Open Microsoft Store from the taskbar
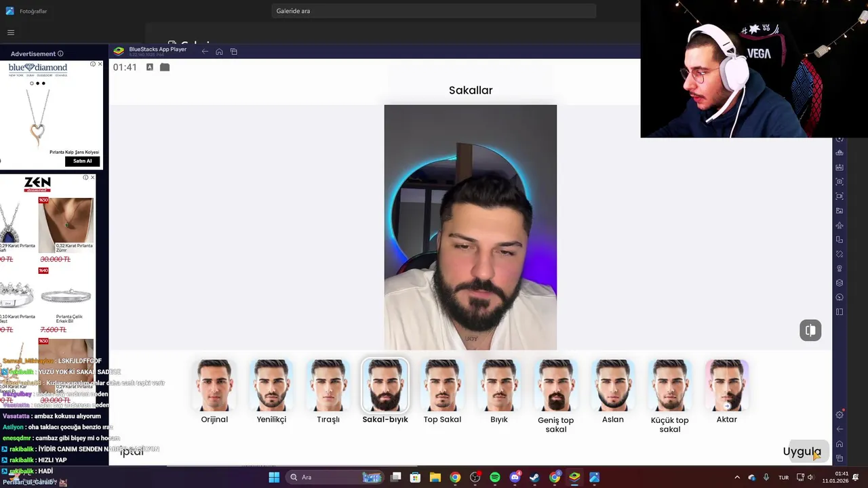Screen dimensions: 868x488 tap(416, 477)
